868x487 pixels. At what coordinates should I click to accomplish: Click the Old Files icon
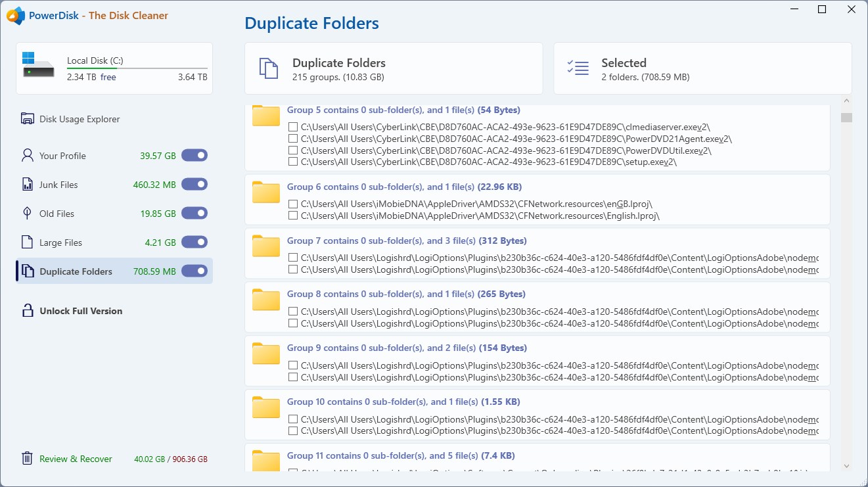(28, 214)
